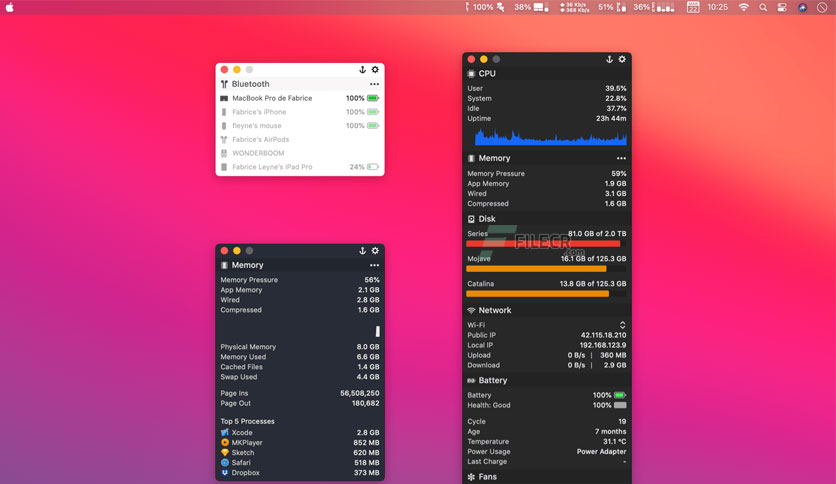Click the Catalina disk usage bar
836x484 pixels.
tap(546, 294)
